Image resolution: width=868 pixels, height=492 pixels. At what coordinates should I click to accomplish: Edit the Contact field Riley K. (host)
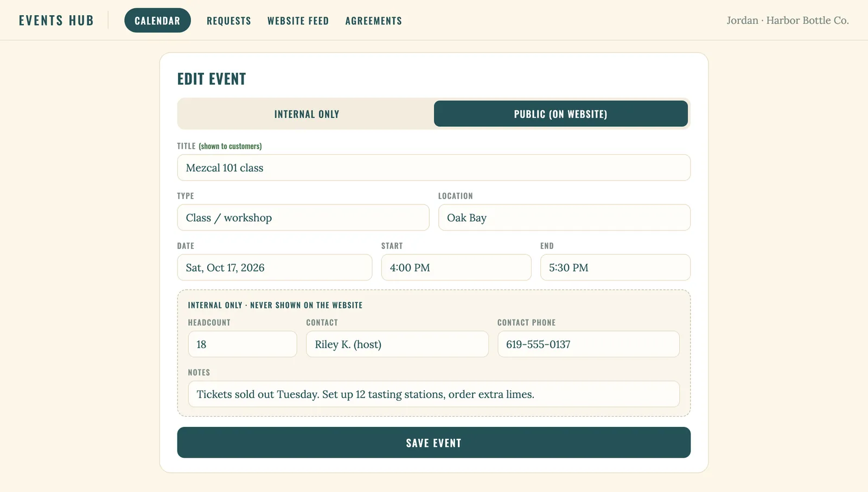[x=397, y=344]
